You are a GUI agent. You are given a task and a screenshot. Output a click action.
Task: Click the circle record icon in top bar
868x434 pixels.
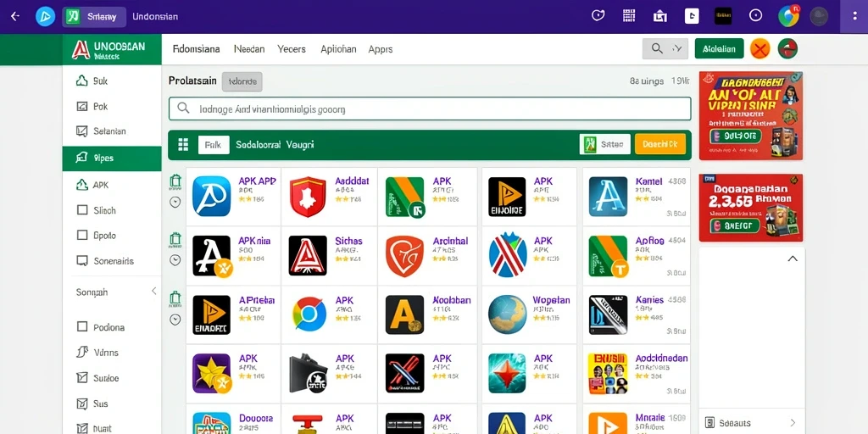pyautogui.click(x=755, y=16)
